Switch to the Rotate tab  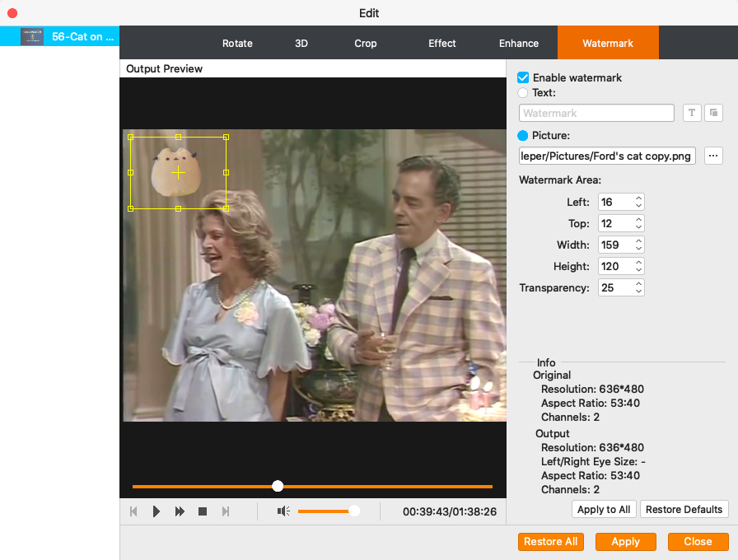tap(237, 44)
